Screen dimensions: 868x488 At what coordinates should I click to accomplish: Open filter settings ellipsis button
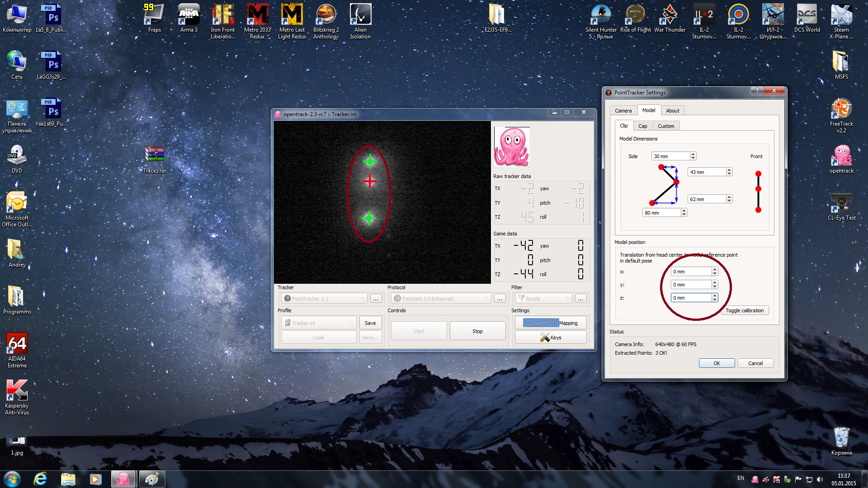pos(580,299)
